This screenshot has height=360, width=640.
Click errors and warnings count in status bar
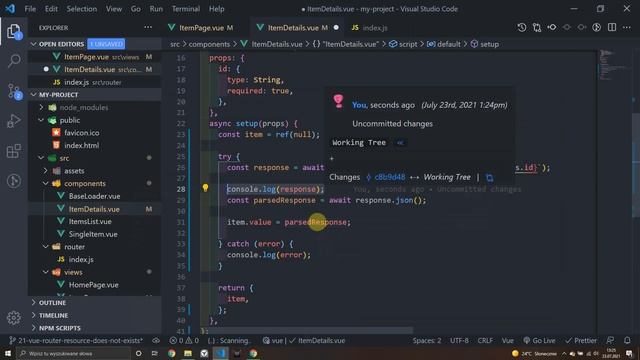[184, 340]
